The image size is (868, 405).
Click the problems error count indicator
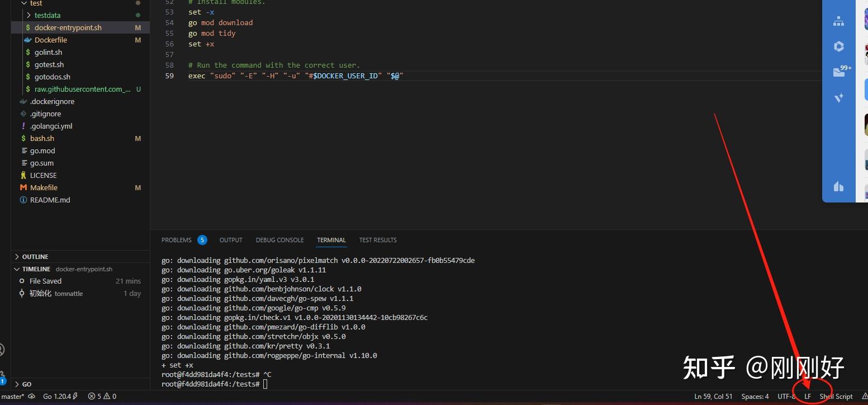click(x=102, y=396)
